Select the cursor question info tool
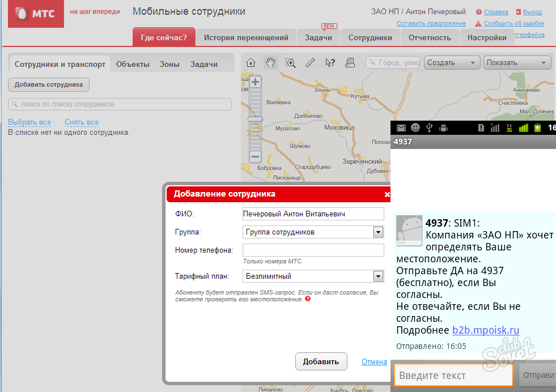556x392 pixels. (330, 63)
